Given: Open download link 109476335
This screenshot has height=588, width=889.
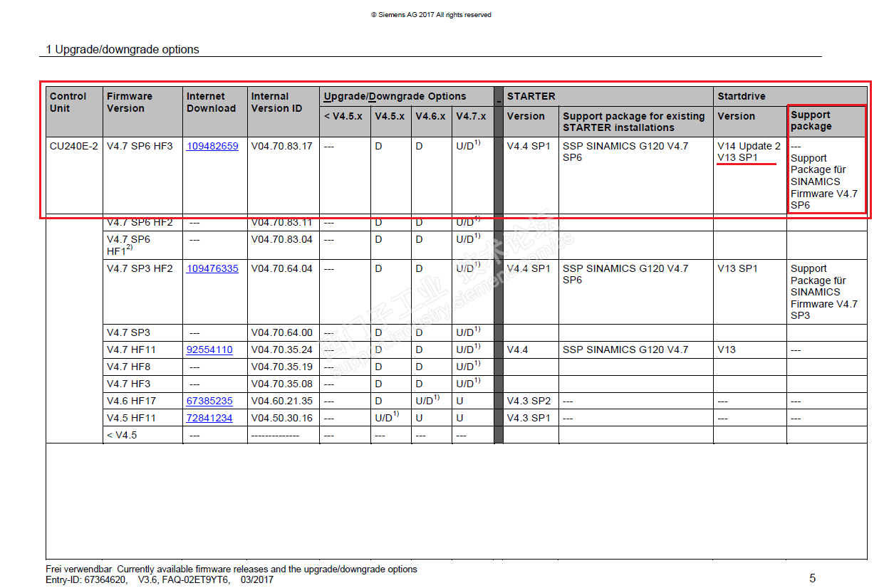Looking at the screenshot, I should [212, 268].
